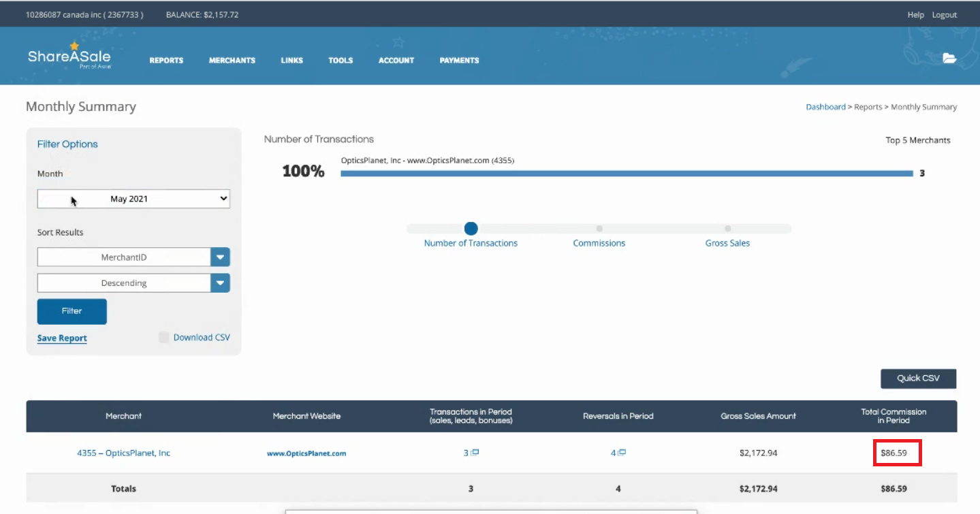Open the 4355 – OpticsPlanet, Inc merchant link
The width and height of the screenshot is (980, 514).
click(x=123, y=453)
